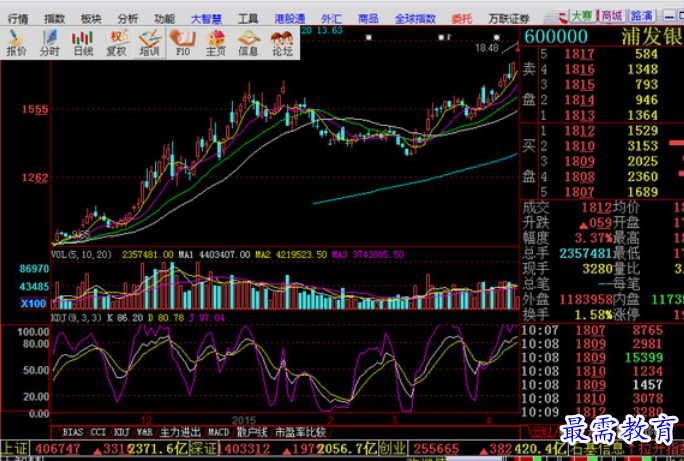Click the 创业 index in status bar

(x=394, y=448)
